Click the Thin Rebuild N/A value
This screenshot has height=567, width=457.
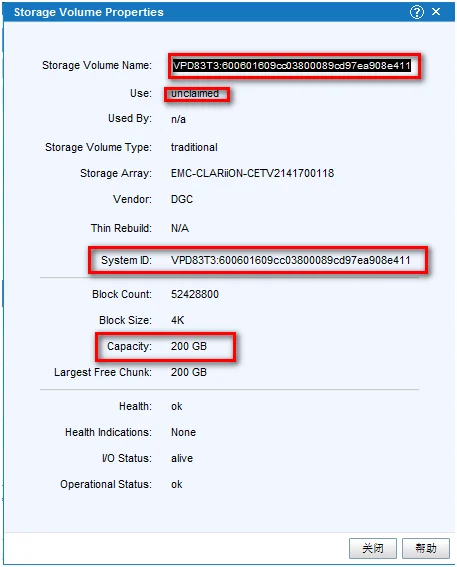tap(180, 228)
